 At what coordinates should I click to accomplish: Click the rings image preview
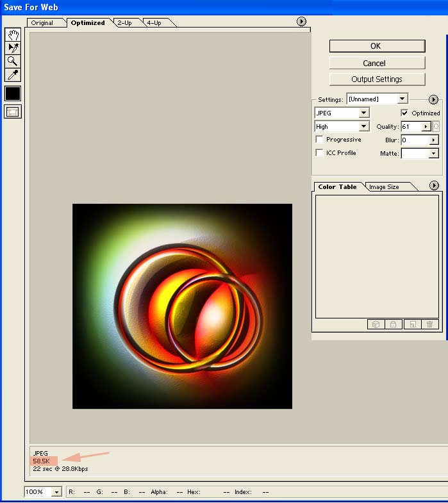pyautogui.click(x=182, y=306)
